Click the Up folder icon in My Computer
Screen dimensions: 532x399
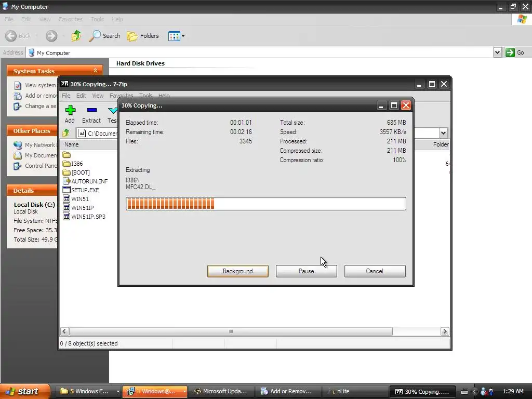pyautogui.click(x=76, y=36)
